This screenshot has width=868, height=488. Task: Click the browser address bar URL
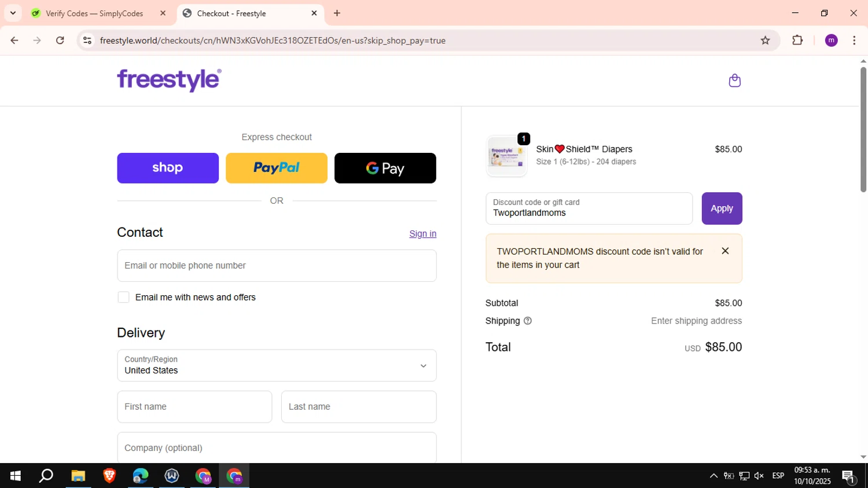273,41
